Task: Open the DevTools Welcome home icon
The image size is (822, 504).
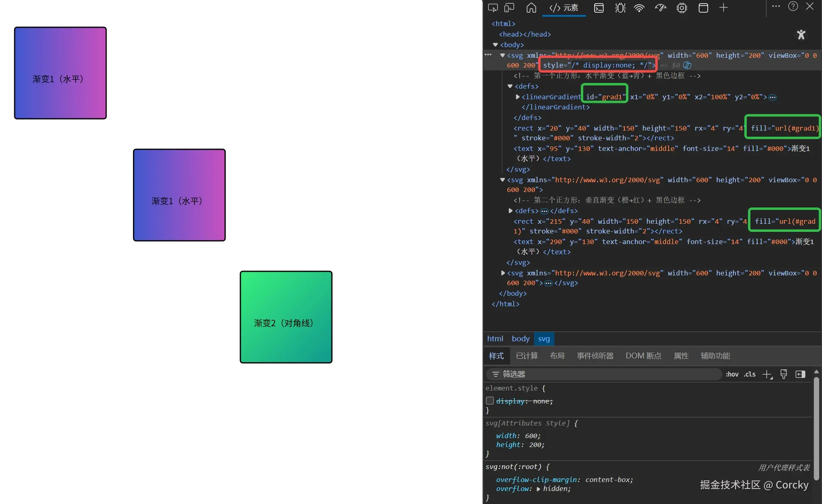Action: (x=531, y=8)
